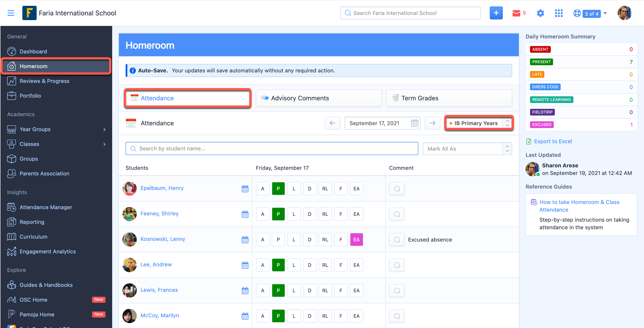
Task: Click the blue plus add button
Action: pyautogui.click(x=496, y=13)
